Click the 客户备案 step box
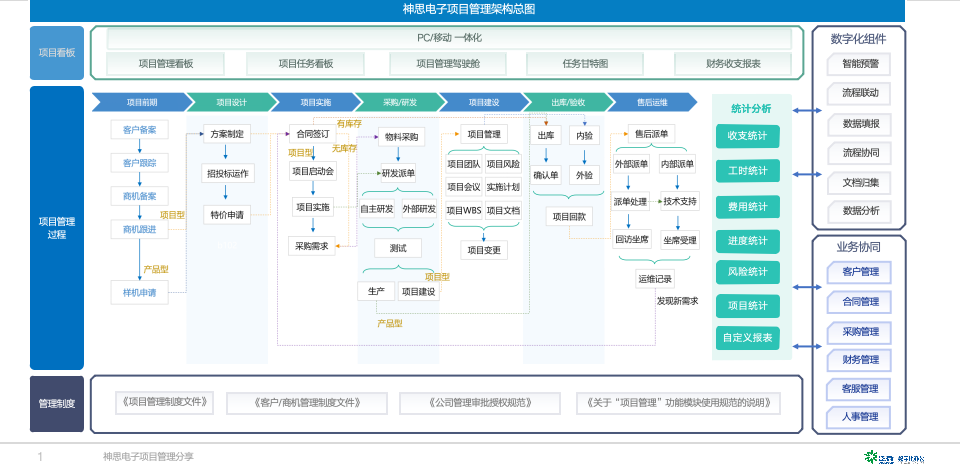 tap(140, 130)
